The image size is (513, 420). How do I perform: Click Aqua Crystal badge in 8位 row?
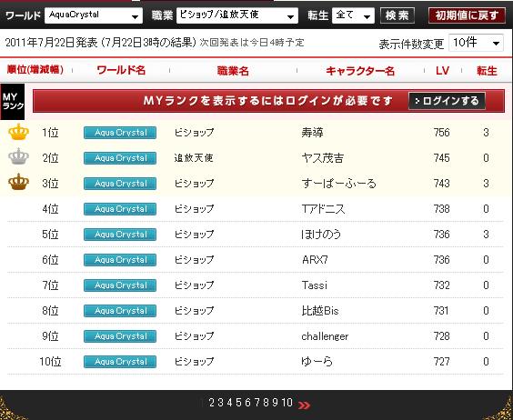(120, 311)
